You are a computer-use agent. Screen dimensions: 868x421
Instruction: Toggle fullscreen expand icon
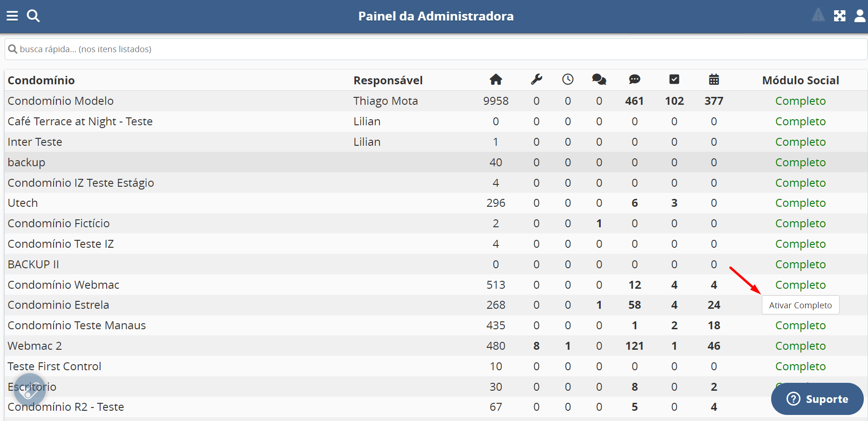(840, 16)
